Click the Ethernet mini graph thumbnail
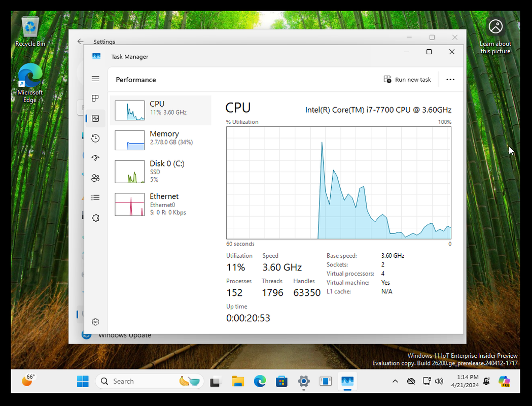 click(x=130, y=205)
